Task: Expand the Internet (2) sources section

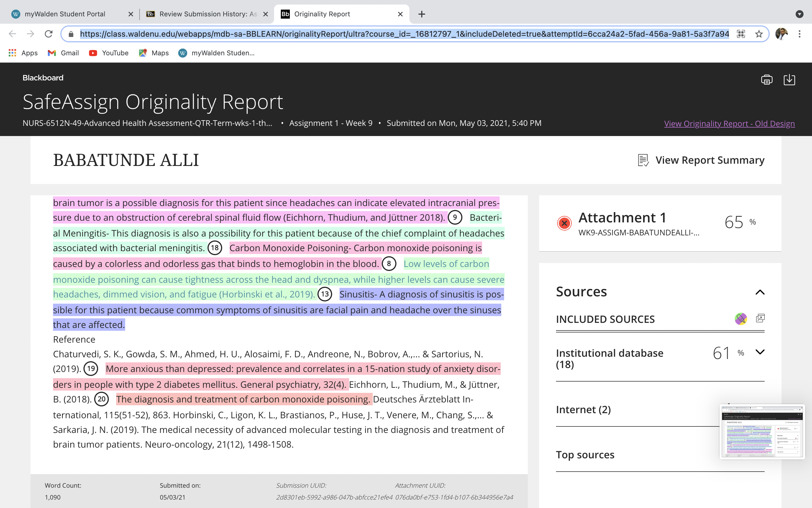Action: [x=660, y=410]
